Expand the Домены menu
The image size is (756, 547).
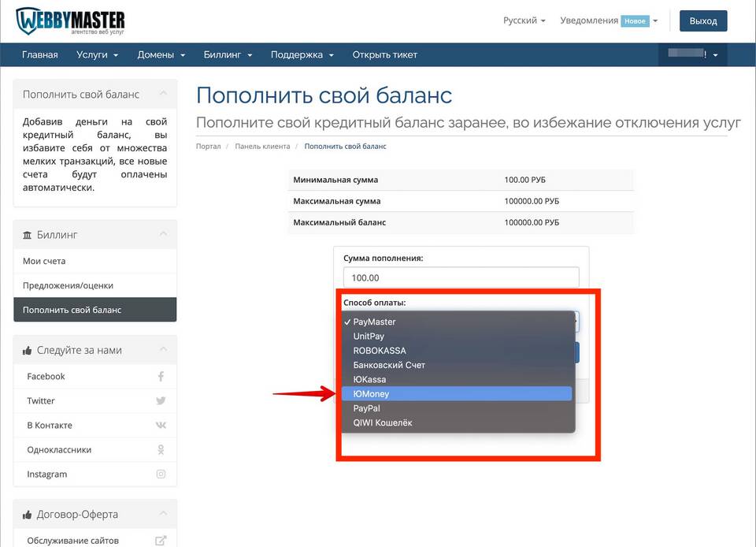(x=161, y=55)
